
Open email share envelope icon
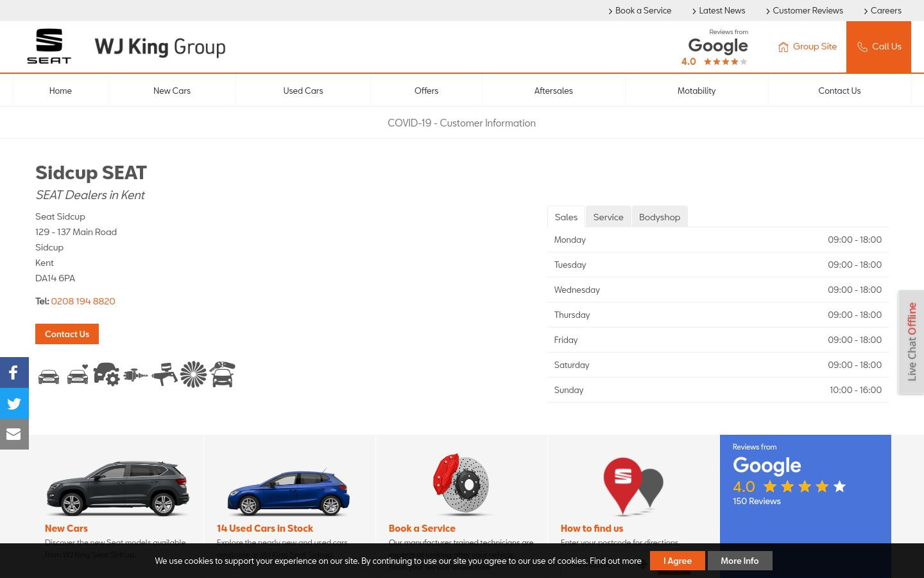(14, 434)
